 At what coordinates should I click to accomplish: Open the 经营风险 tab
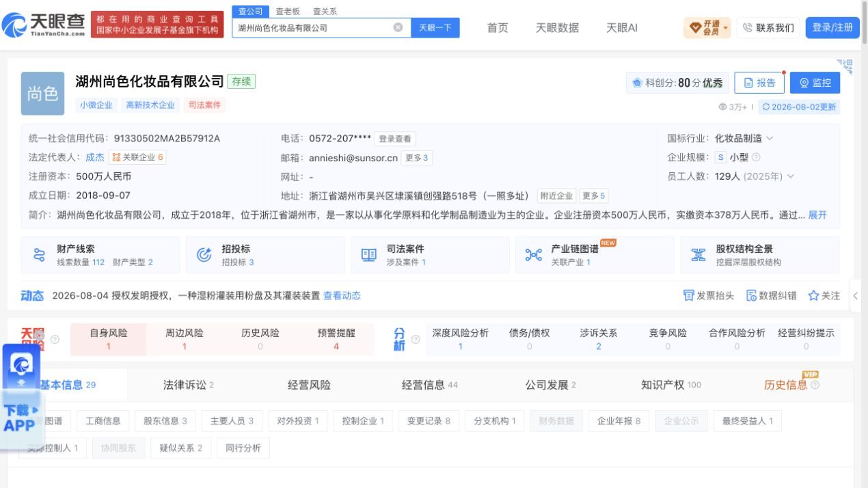pos(309,385)
